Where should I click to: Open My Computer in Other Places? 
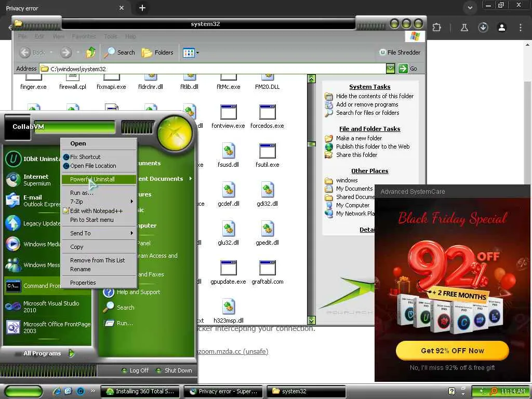353,205
